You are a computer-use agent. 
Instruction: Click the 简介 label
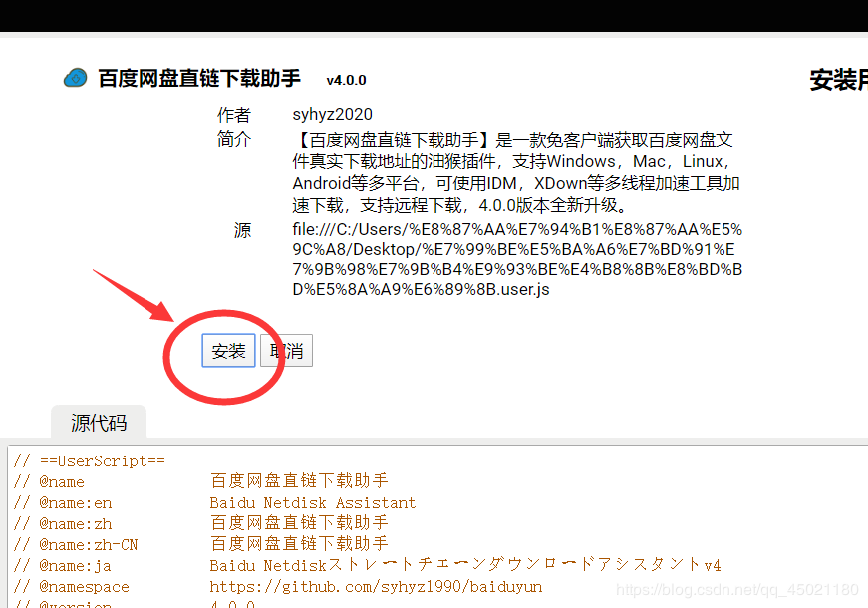(233, 139)
